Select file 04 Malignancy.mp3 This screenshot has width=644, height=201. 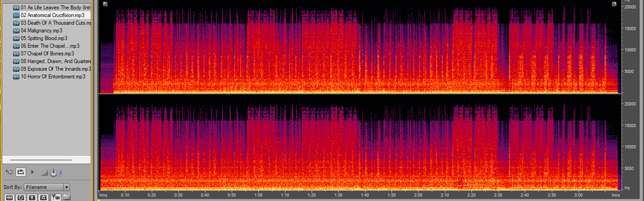pos(41,31)
